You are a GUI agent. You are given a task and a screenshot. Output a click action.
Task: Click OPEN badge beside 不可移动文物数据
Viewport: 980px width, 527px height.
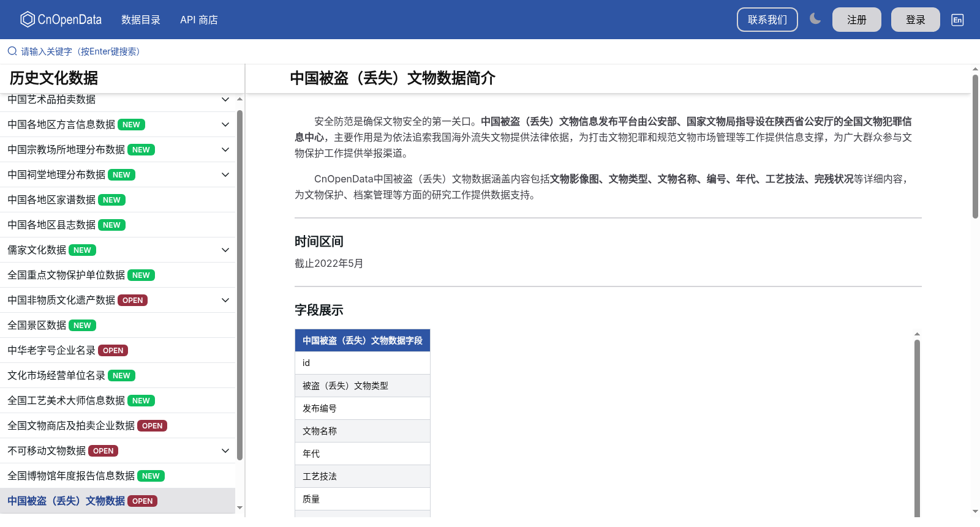tap(103, 450)
